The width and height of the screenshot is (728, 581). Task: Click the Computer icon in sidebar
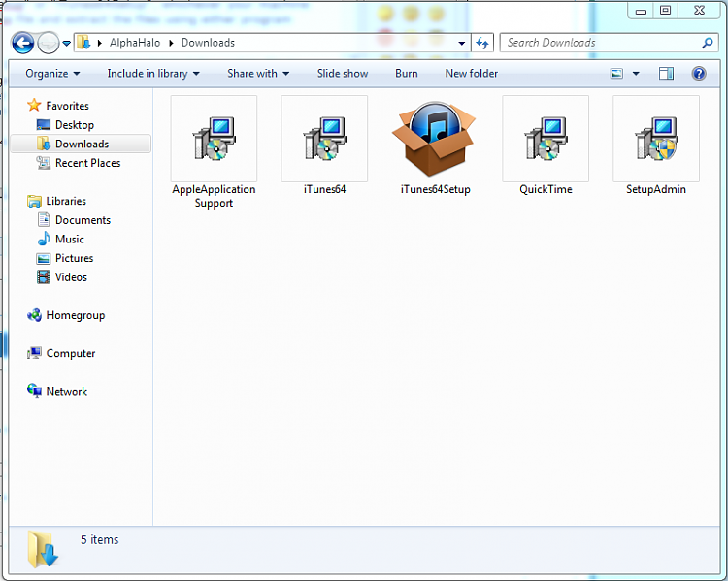[x=34, y=353]
